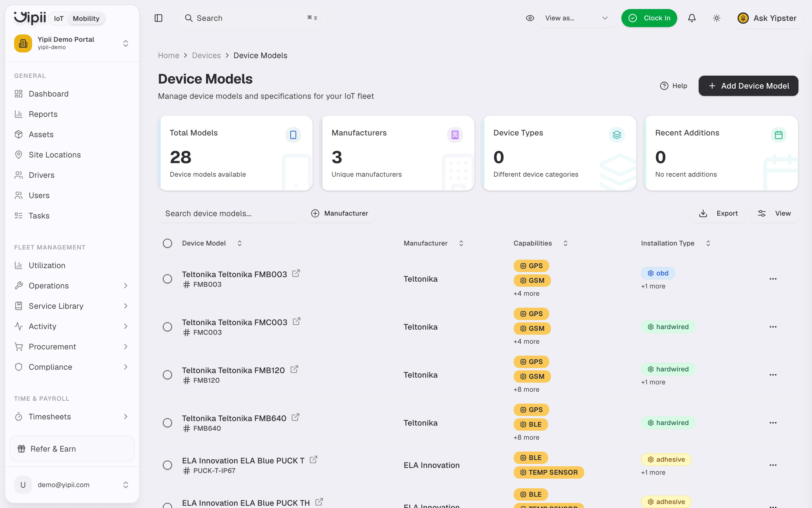The height and width of the screenshot is (508, 812).
Task: Open the View options button
Action: [774, 213]
